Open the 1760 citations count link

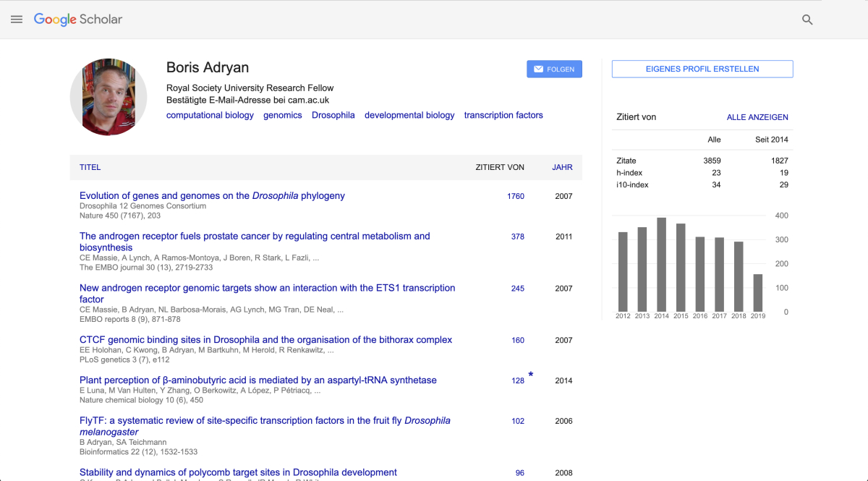[515, 196]
